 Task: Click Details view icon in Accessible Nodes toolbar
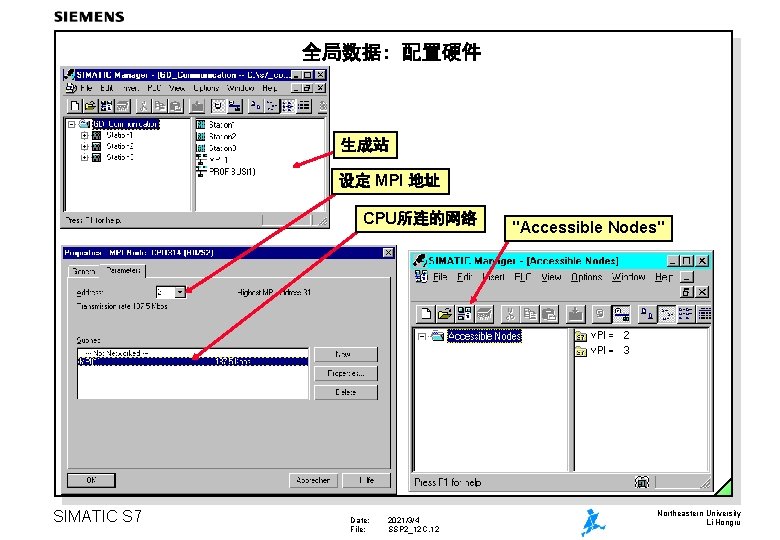(704, 313)
